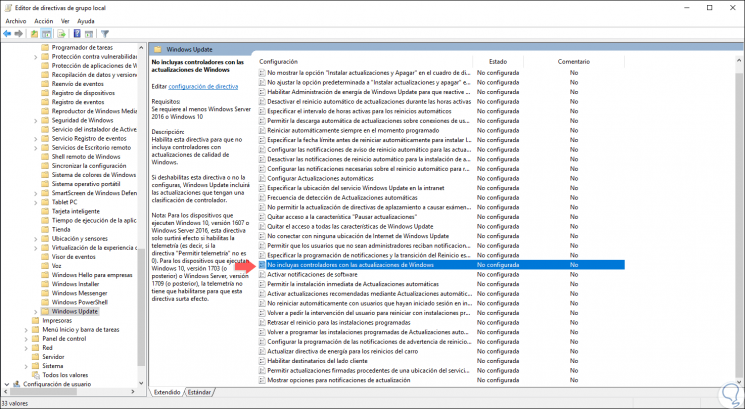Select Windows Installer in the tree
The image size is (745, 409).
pyautogui.click(x=75, y=284)
